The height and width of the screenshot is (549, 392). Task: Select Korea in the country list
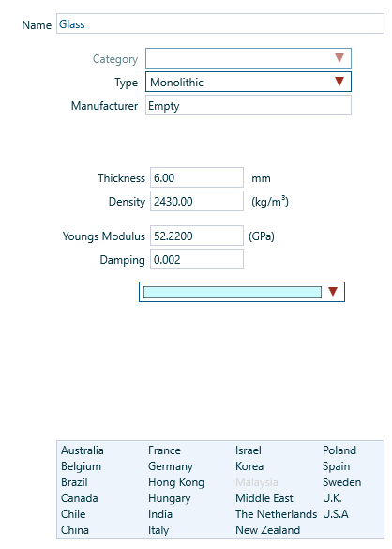[249, 466]
